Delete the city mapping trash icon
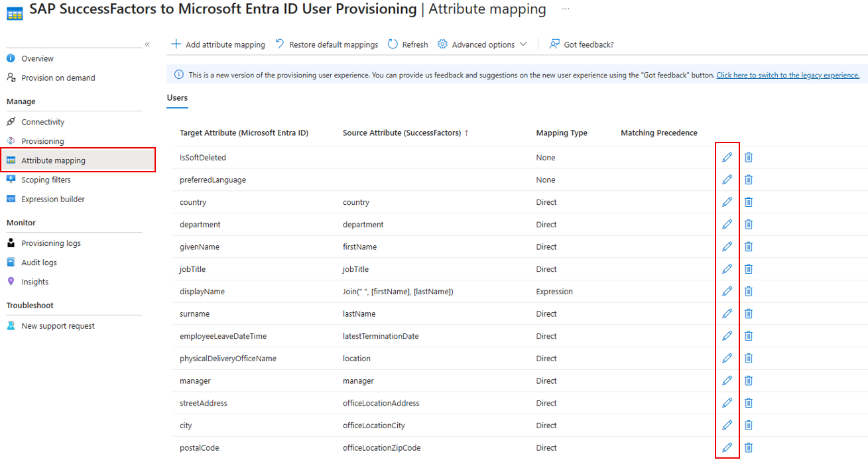 (749, 425)
